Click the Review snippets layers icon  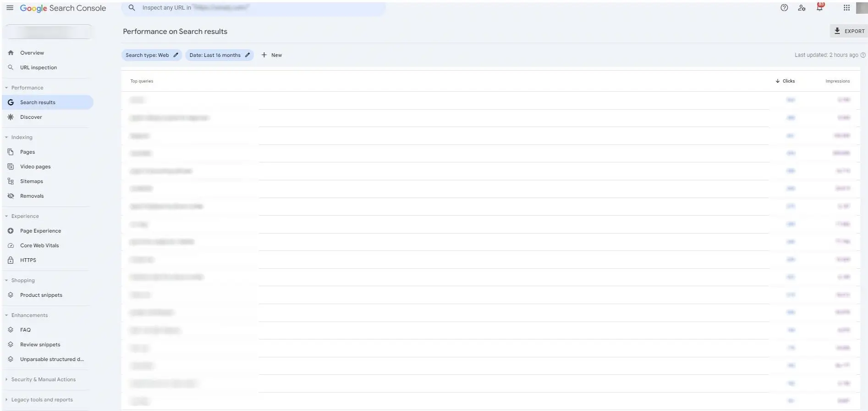coord(11,344)
